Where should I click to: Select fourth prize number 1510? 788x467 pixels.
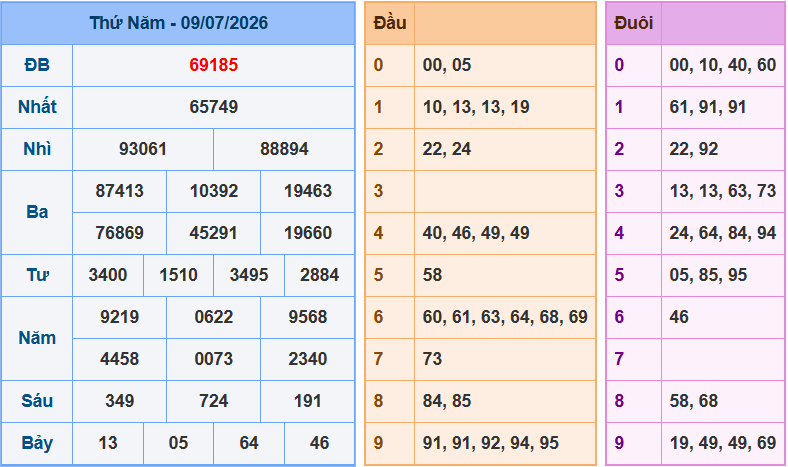178,275
